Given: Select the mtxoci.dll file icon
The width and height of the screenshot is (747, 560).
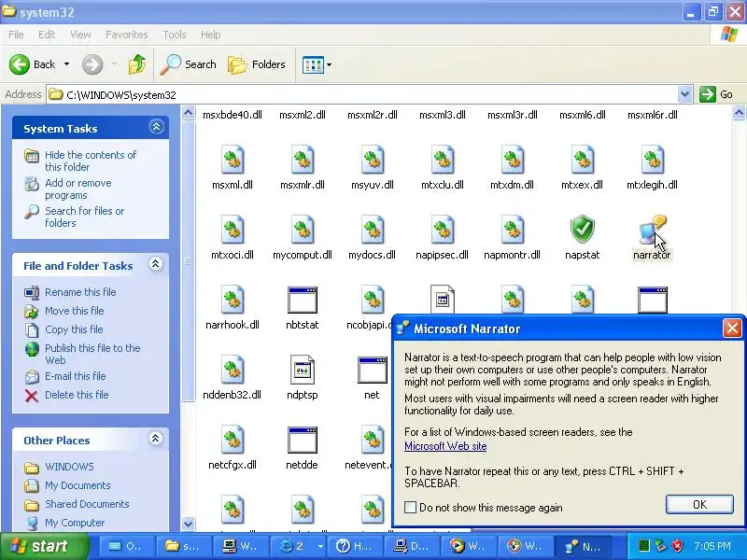Looking at the screenshot, I should 233,230.
